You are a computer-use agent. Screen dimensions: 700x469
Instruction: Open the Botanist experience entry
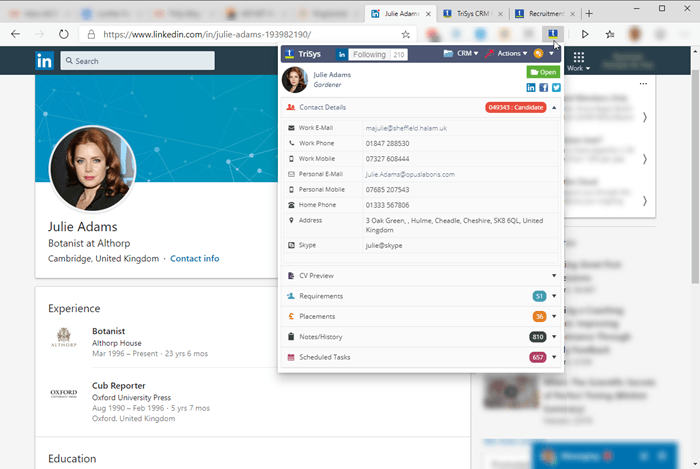click(x=108, y=331)
